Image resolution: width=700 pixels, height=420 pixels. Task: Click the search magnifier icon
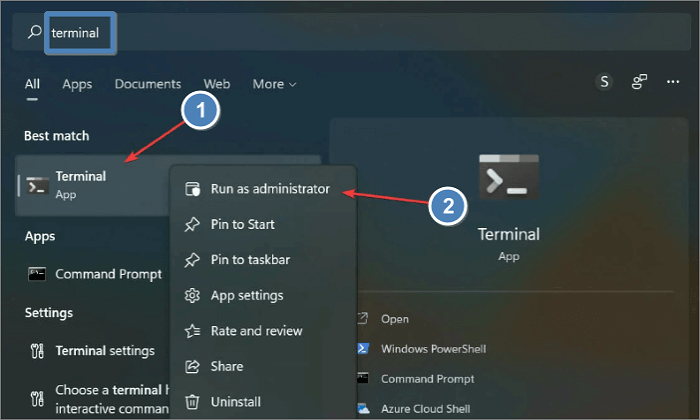point(34,32)
